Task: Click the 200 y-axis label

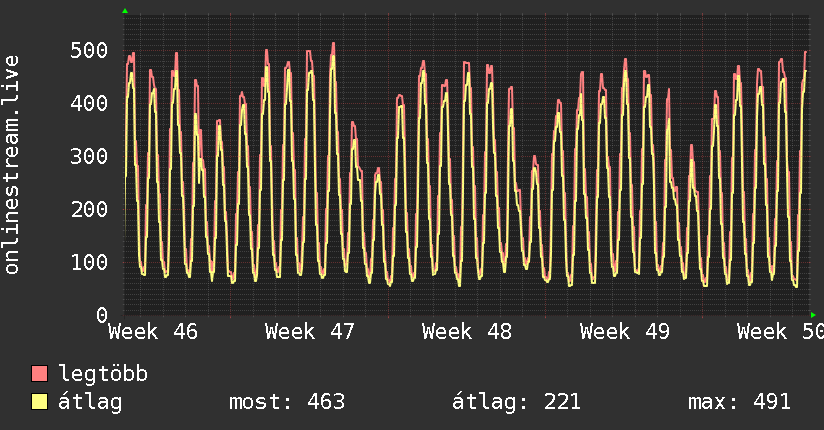Action: click(89, 210)
